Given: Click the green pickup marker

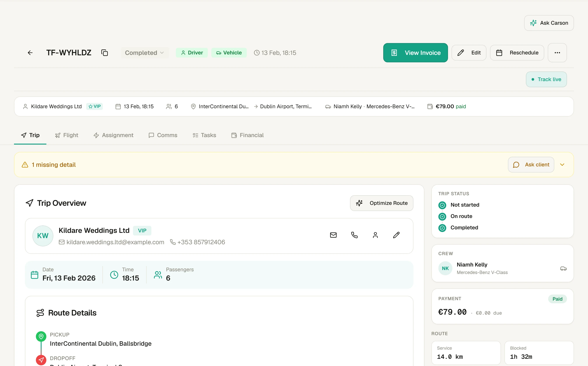Looking at the screenshot, I should click(41, 336).
